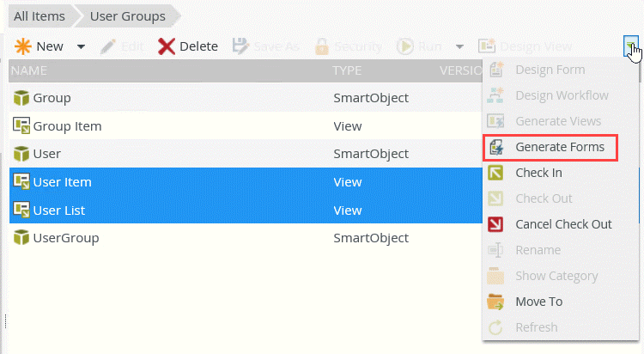The height and width of the screenshot is (354, 644).
Task: Click the User List view icon
Action: pos(21,210)
